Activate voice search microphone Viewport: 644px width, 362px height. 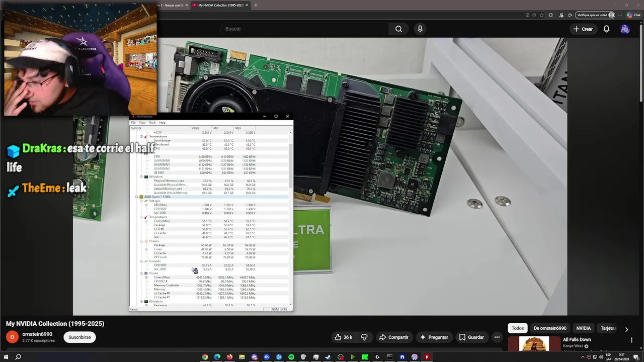click(420, 29)
